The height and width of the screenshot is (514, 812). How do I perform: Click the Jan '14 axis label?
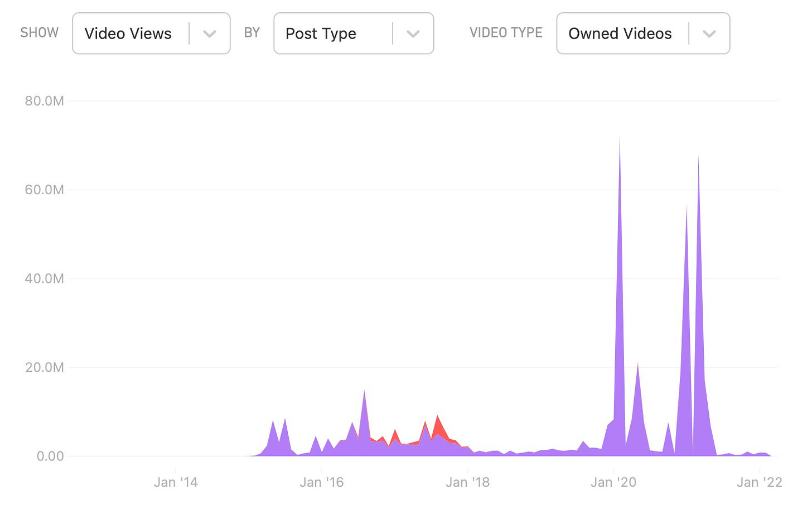pyautogui.click(x=176, y=482)
